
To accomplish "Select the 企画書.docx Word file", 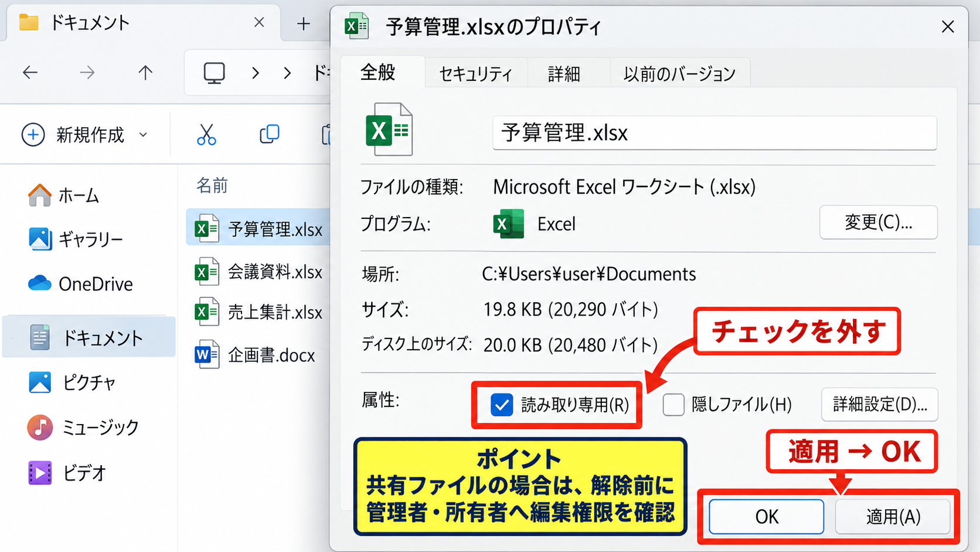I will [255, 355].
